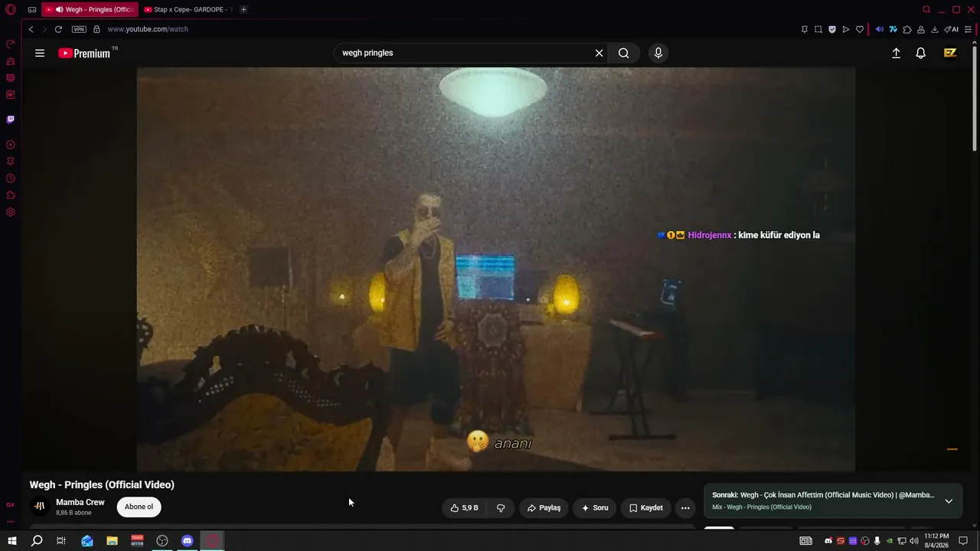Image resolution: width=980 pixels, height=551 pixels.
Task: Open the YouTube account avatar menu
Action: [x=950, y=53]
